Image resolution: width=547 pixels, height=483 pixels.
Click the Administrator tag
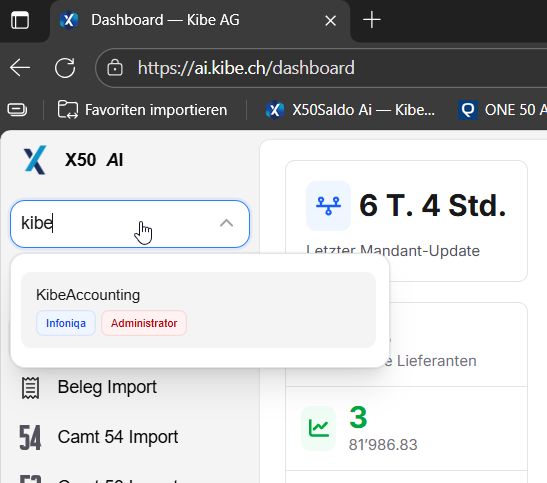pos(144,323)
